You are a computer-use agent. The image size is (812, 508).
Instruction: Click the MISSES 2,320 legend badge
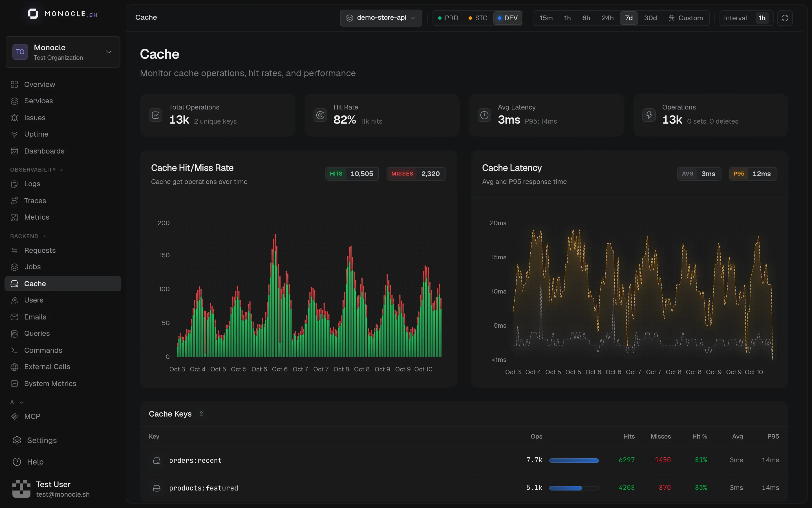tap(416, 174)
